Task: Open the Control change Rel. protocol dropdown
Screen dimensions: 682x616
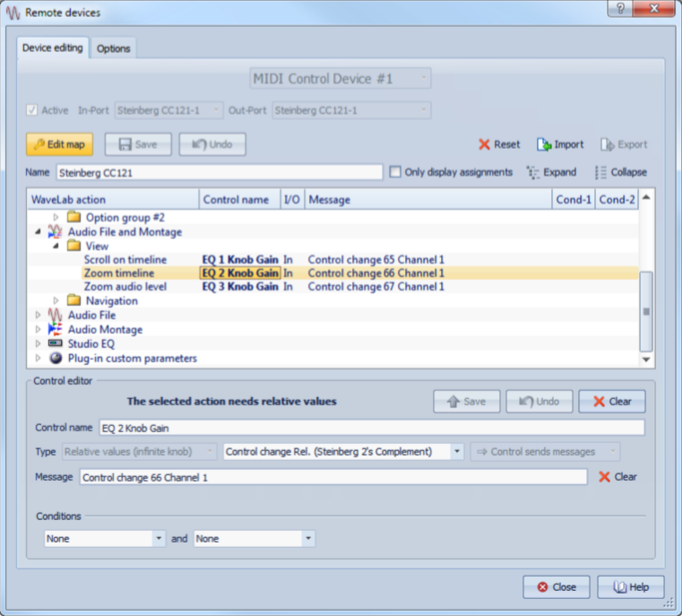Action: pos(343,452)
